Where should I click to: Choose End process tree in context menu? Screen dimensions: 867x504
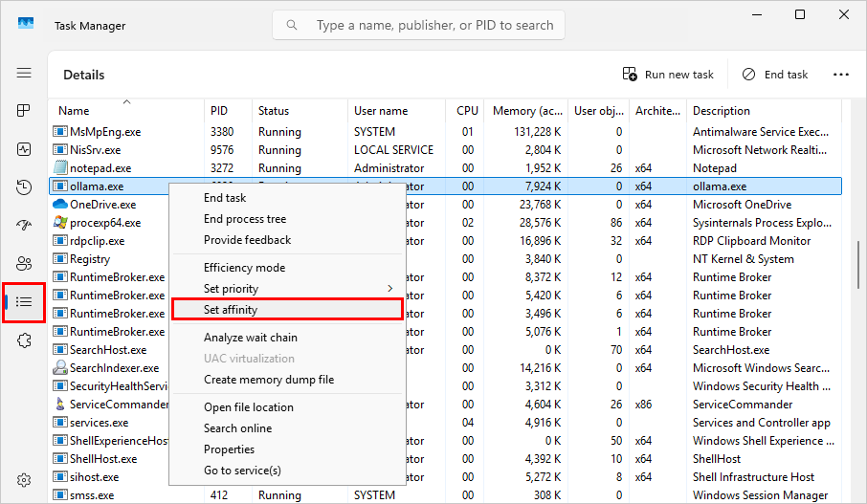point(245,219)
